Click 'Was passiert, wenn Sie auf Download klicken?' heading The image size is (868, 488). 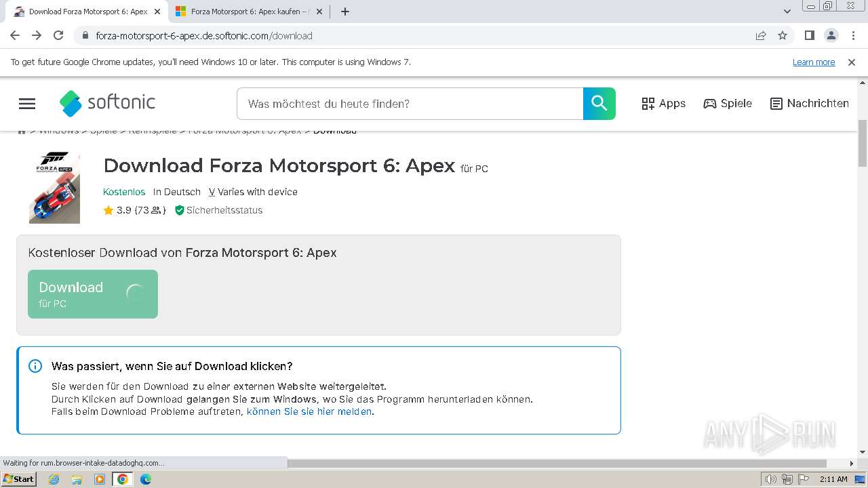pos(172,366)
